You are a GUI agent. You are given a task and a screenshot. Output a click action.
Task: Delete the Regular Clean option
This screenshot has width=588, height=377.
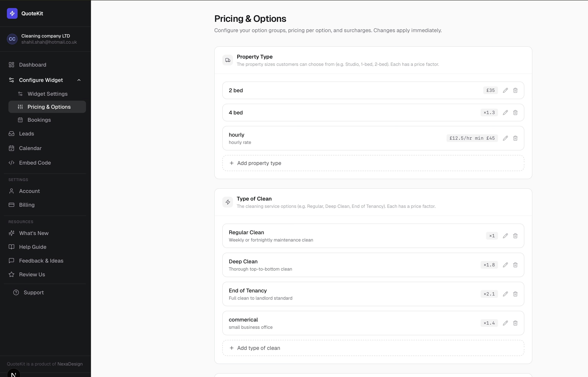coord(515,236)
